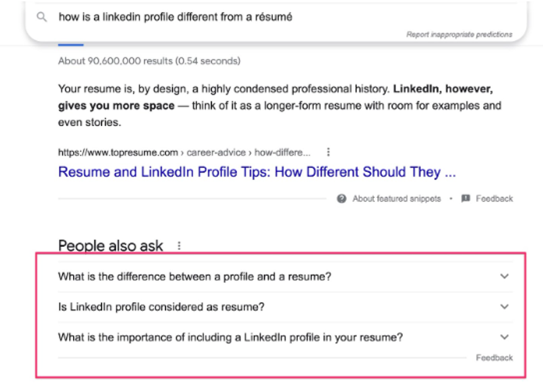
Task: Click Feedback text beside featured snippets
Action: 494,199
